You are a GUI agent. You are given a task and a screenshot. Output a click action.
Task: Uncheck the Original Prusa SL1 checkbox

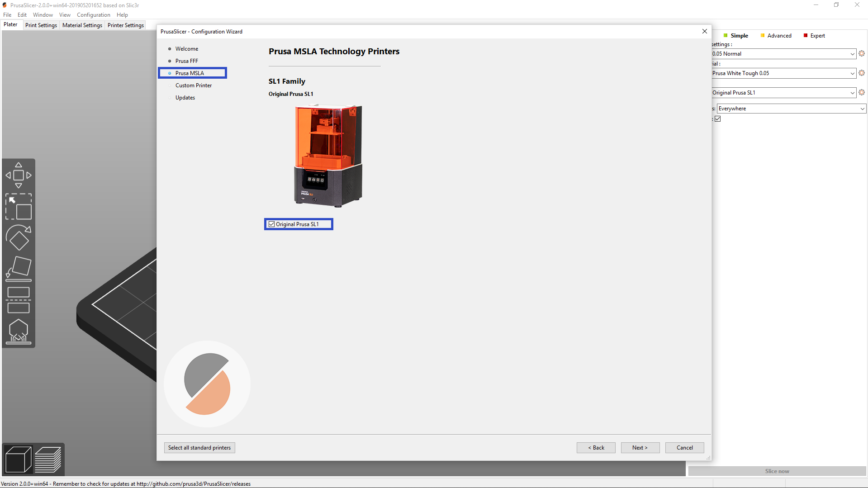271,224
